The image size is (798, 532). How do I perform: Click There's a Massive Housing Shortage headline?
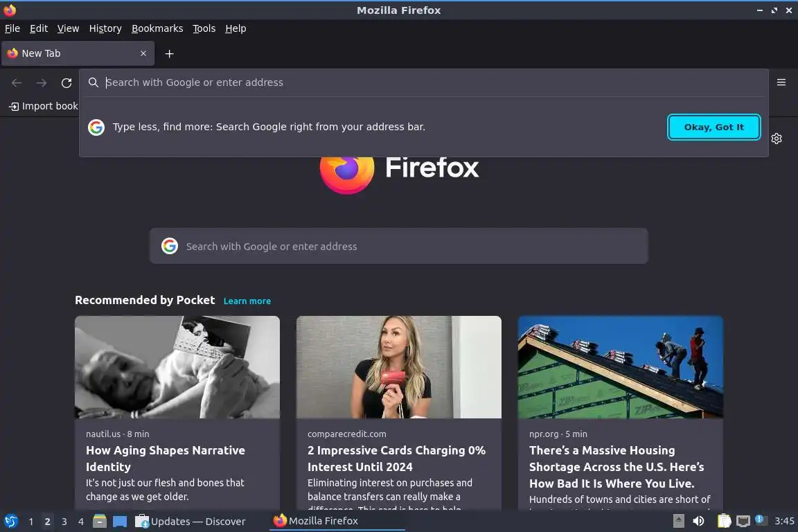click(x=617, y=467)
